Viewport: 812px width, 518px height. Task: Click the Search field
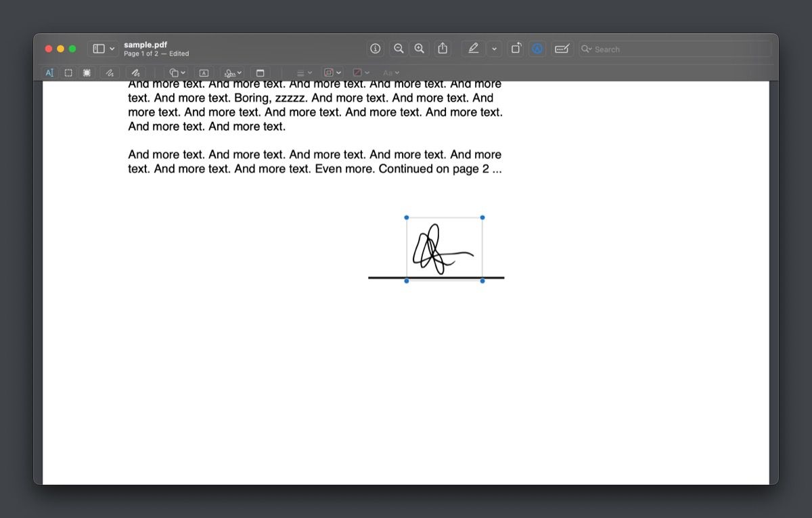(x=675, y=49)
